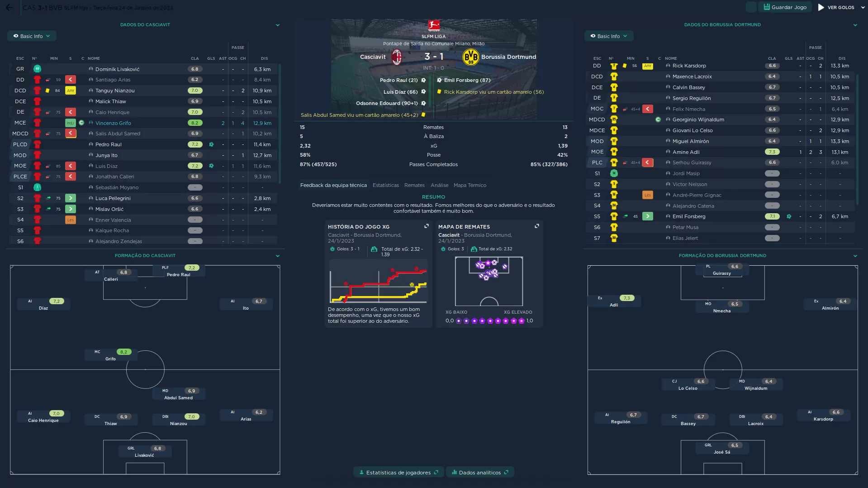Click substituted-off icon for Santiago Arias

pos(71,80)
